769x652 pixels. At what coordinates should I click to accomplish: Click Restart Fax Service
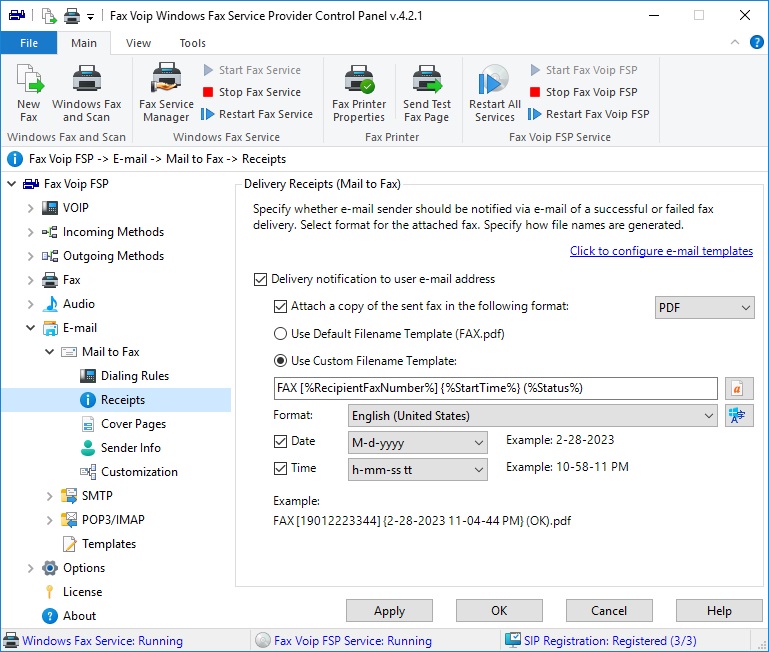click(x=257, y=114)
